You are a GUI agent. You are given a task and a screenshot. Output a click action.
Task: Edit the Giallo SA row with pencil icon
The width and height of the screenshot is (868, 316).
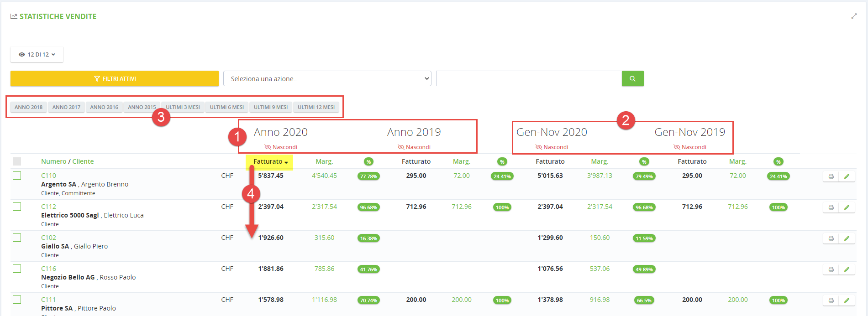point(847,238)
